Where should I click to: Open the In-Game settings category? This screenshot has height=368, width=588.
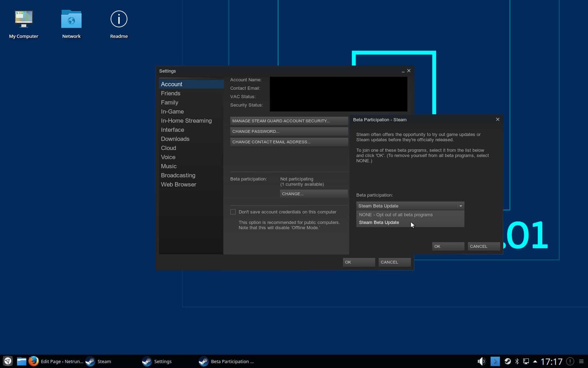coord(191,111)
